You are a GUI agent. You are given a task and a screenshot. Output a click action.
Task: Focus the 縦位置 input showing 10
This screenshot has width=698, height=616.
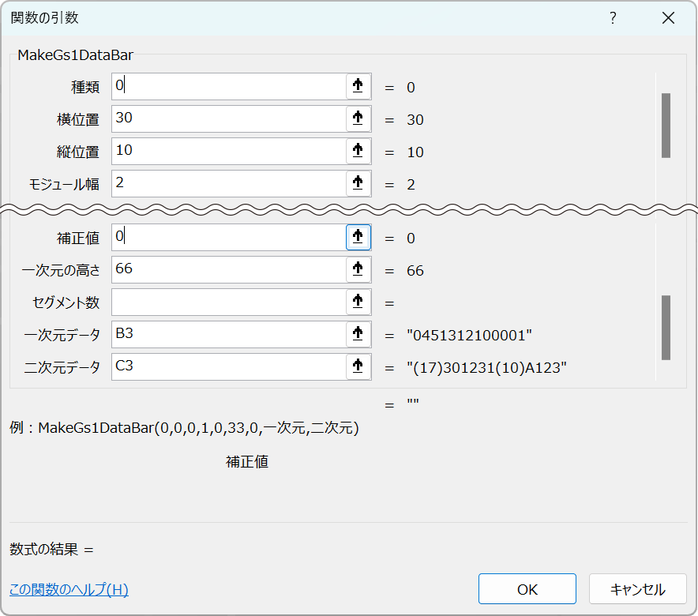pos(229,152)
